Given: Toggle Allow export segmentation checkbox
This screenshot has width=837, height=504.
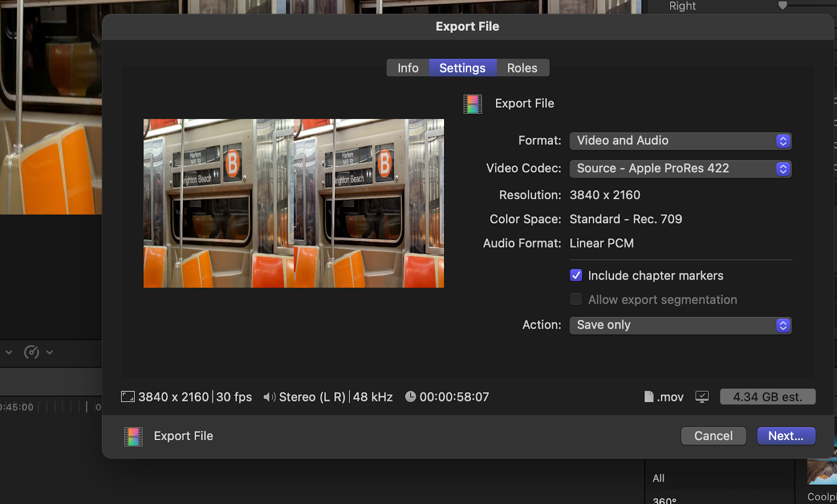Looking at the screenshot, I should click(x=576, y=300).
